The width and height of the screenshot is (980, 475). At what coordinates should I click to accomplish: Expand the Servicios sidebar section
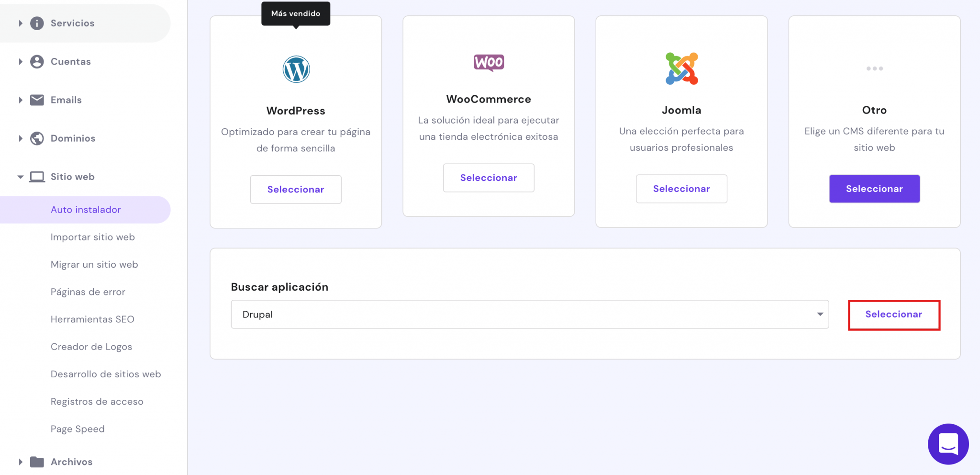pyautogui.click(x=20, y=23)
